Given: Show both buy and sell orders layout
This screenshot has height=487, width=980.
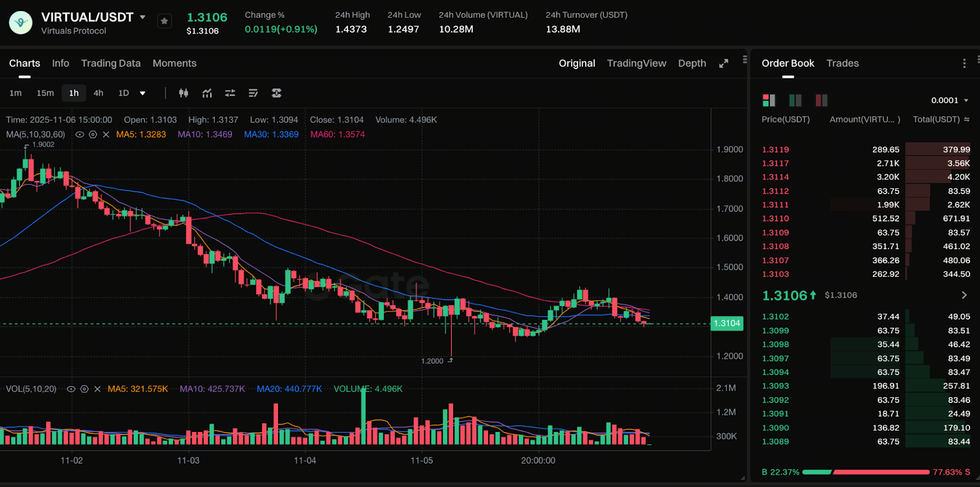Looking at the screenshot, I should 769,100.
